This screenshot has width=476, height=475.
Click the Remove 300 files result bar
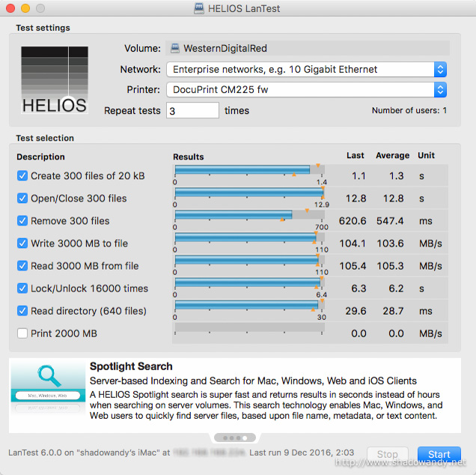coord(249,214)
